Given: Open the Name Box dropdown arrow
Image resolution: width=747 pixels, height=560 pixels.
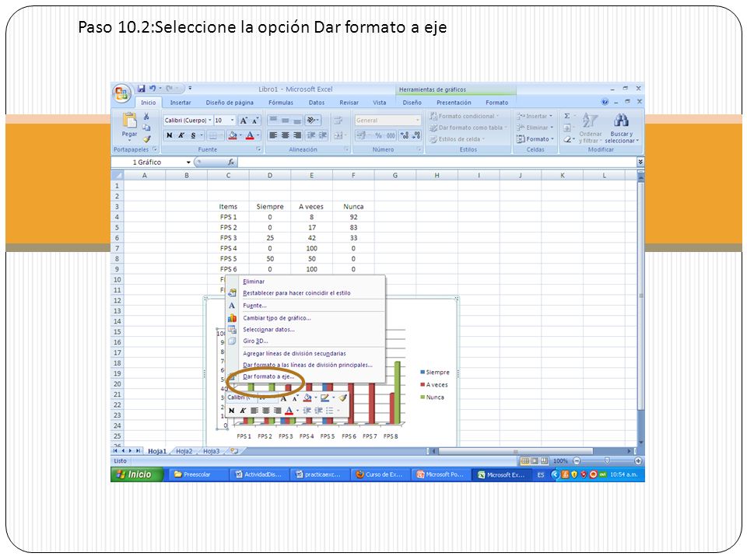Looking at the screenshot, I should (188, 163).
